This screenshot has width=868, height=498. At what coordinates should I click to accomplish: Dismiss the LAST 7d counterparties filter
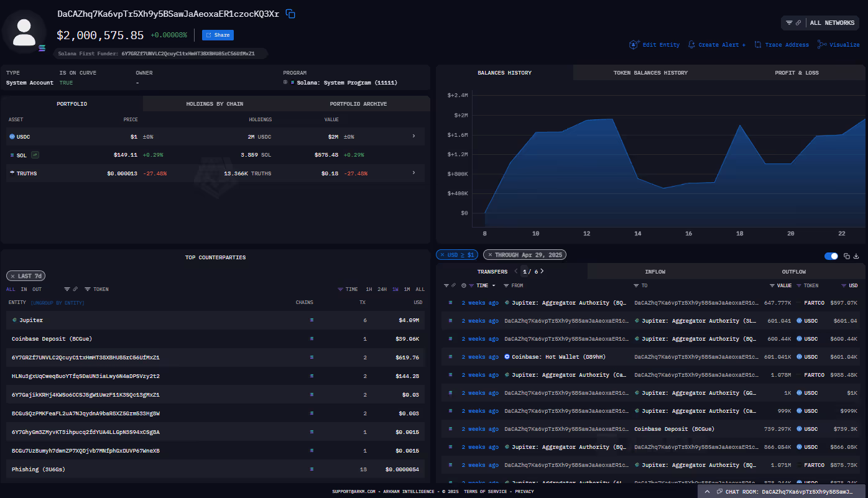14,275
